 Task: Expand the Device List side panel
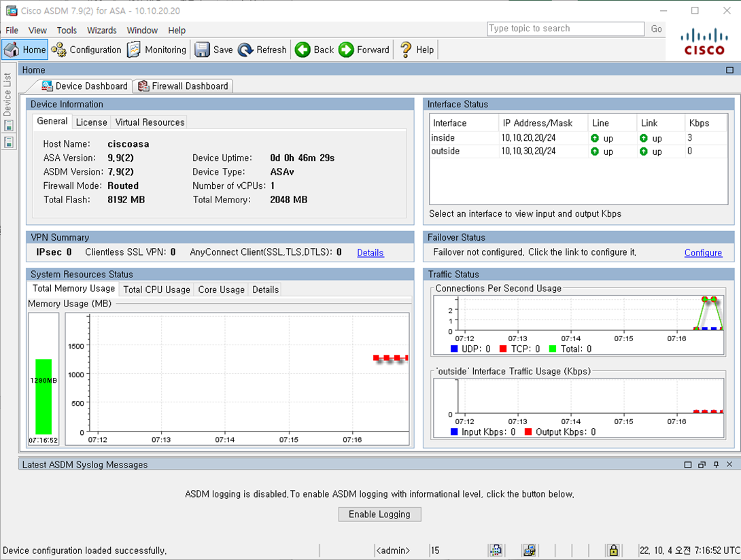pos(7,94)
